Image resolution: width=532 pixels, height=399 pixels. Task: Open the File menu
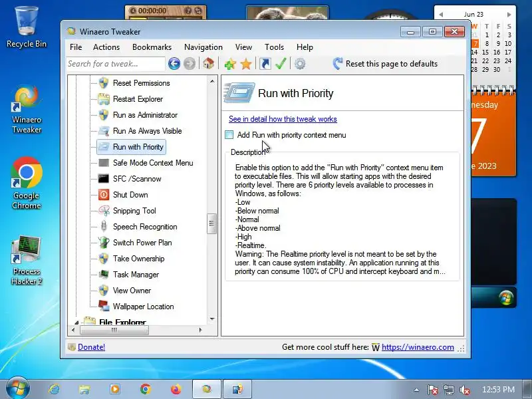(76, 47)
